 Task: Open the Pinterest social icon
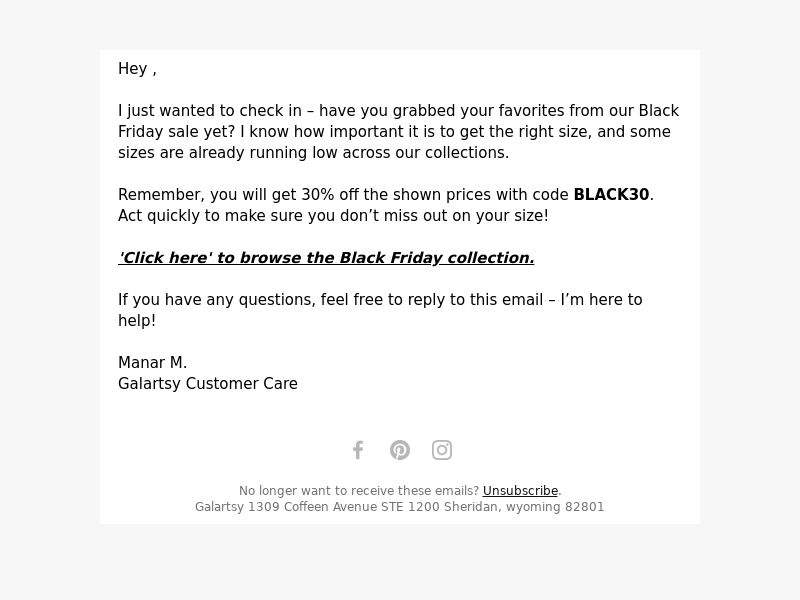(400, 450)
